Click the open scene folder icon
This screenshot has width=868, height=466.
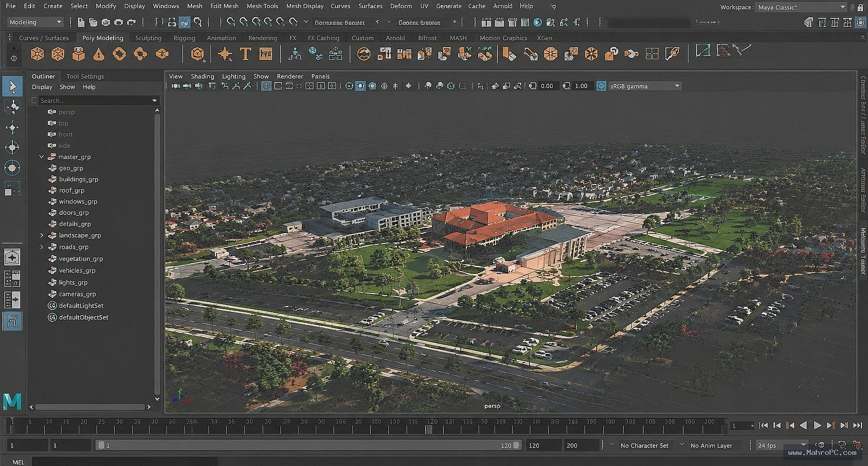coord(93,22)
